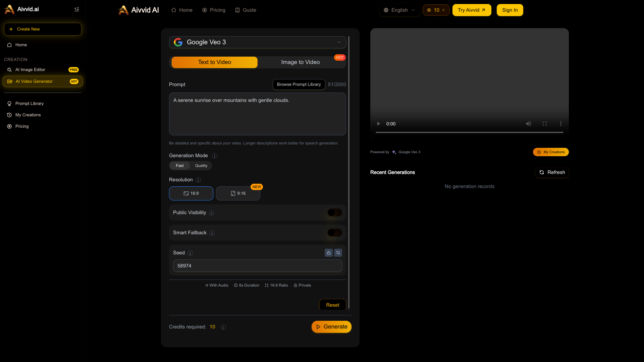Toggle Smart Fallback switch
The height and width of the screenshot is (362, 644).
[x=334, y=233]
